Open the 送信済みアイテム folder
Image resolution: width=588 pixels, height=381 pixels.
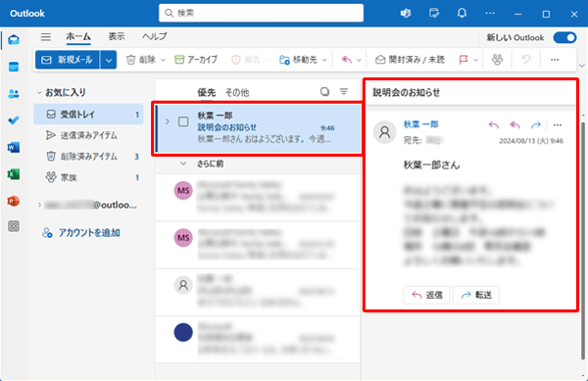88,135
